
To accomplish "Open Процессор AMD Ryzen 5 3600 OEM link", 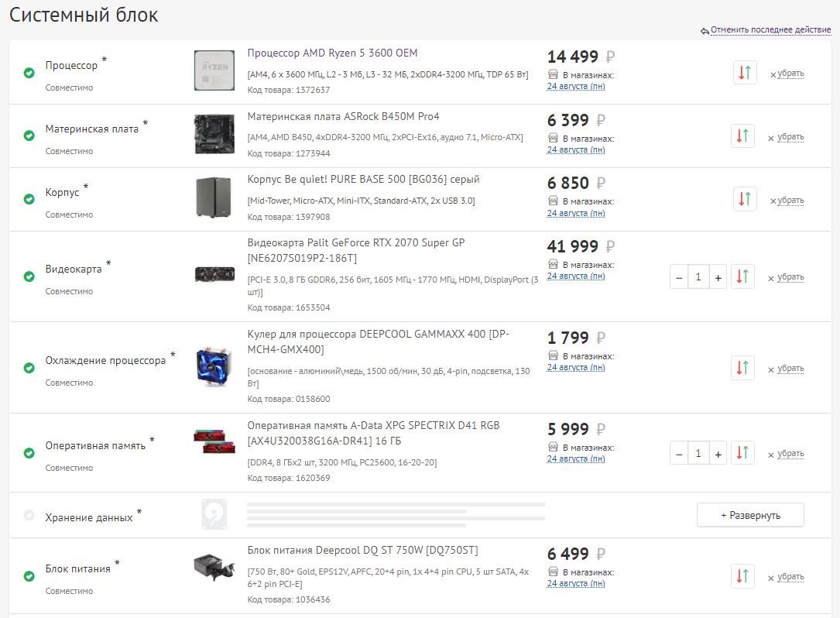I will (332, 53).
